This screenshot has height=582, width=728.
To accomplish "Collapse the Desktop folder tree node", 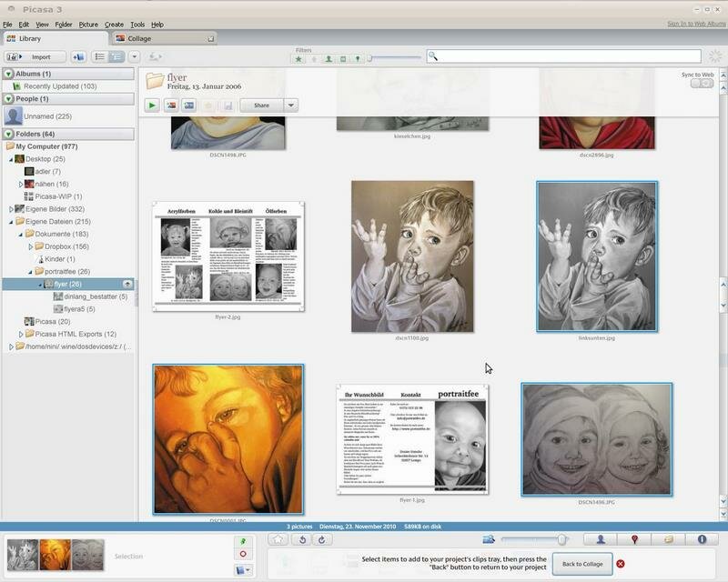I will pos(11,159).
